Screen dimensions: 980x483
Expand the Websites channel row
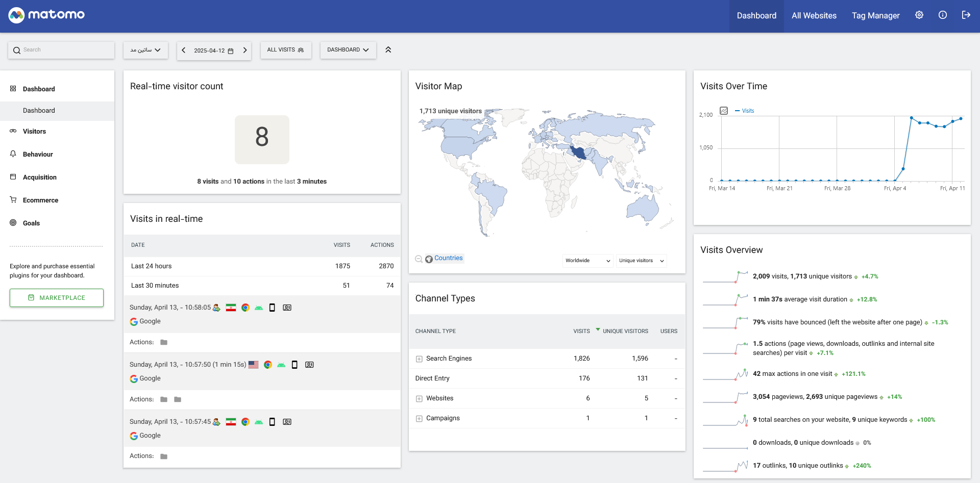point(419,399)
